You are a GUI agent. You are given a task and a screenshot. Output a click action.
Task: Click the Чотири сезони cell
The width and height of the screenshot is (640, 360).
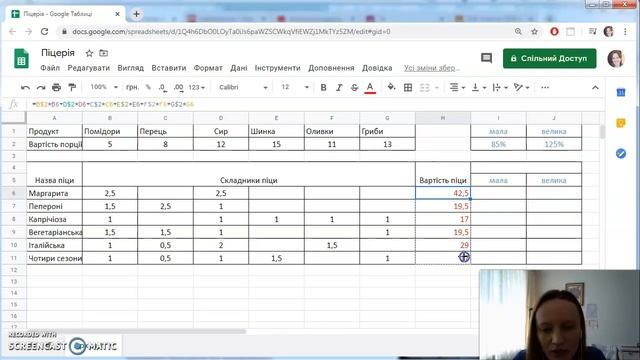[54, 258]
